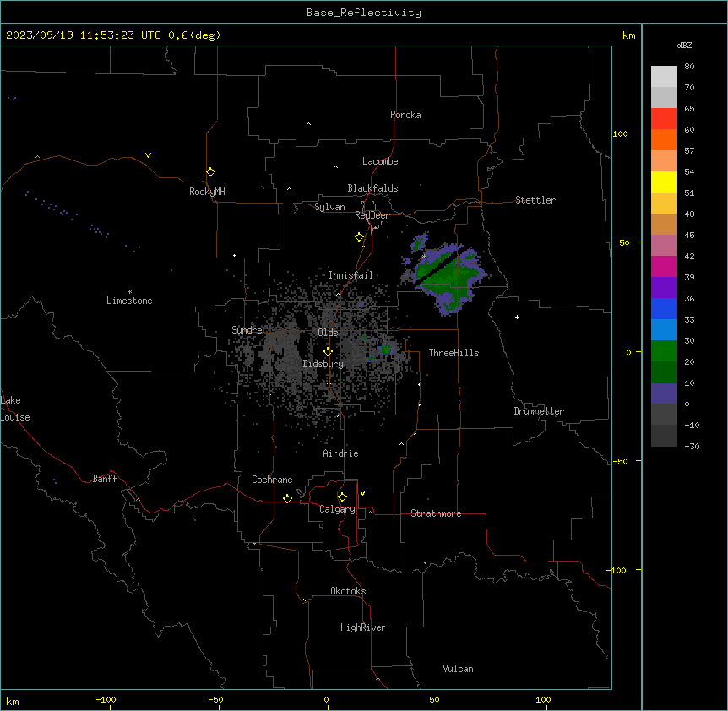Click the Olds label
The height and width of the screenshot is (711, 728).
328,333
